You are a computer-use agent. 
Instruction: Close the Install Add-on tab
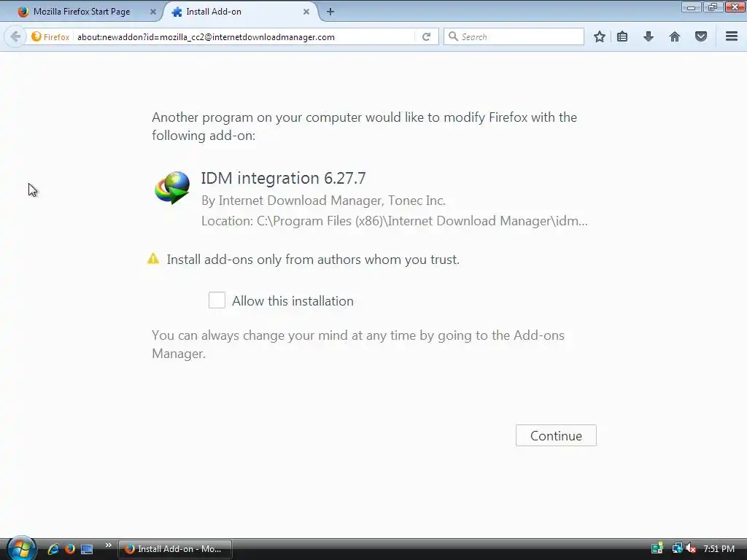[306, 12]
